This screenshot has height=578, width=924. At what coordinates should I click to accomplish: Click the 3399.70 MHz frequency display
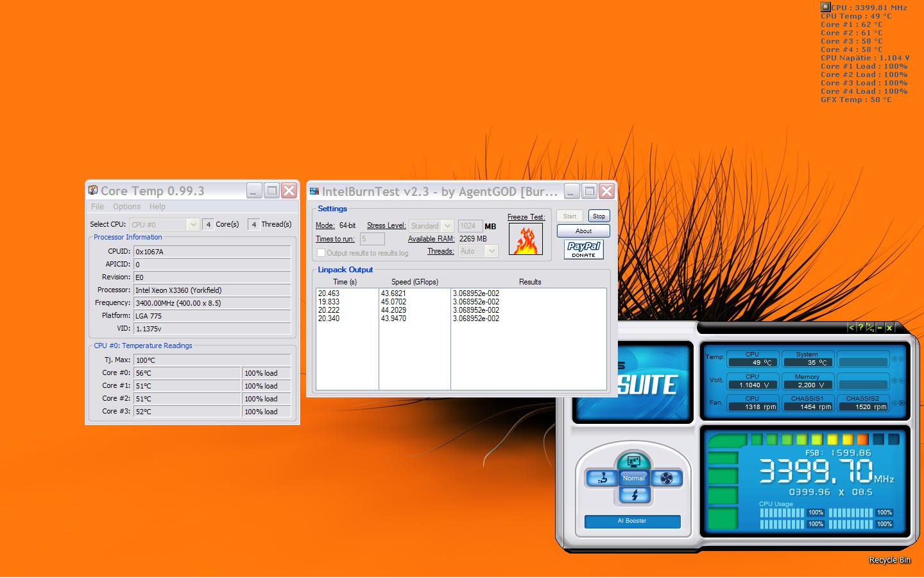pos(826,471)
